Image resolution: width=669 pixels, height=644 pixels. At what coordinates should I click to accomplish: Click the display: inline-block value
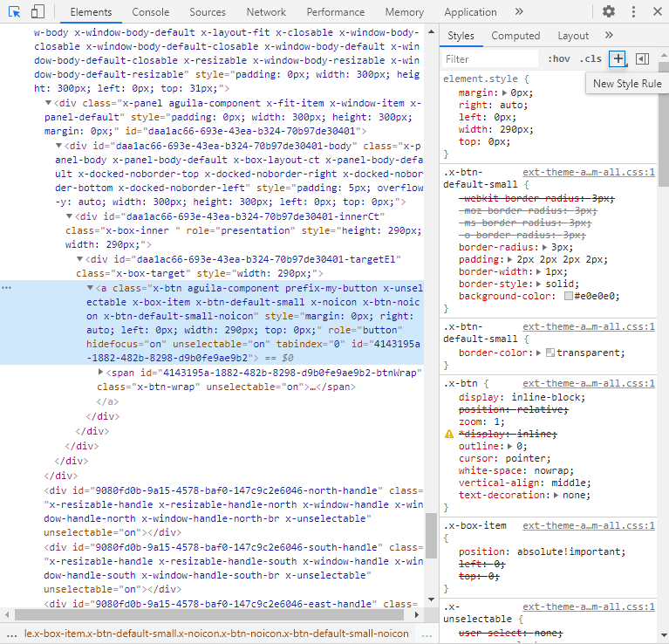[549, 398]
